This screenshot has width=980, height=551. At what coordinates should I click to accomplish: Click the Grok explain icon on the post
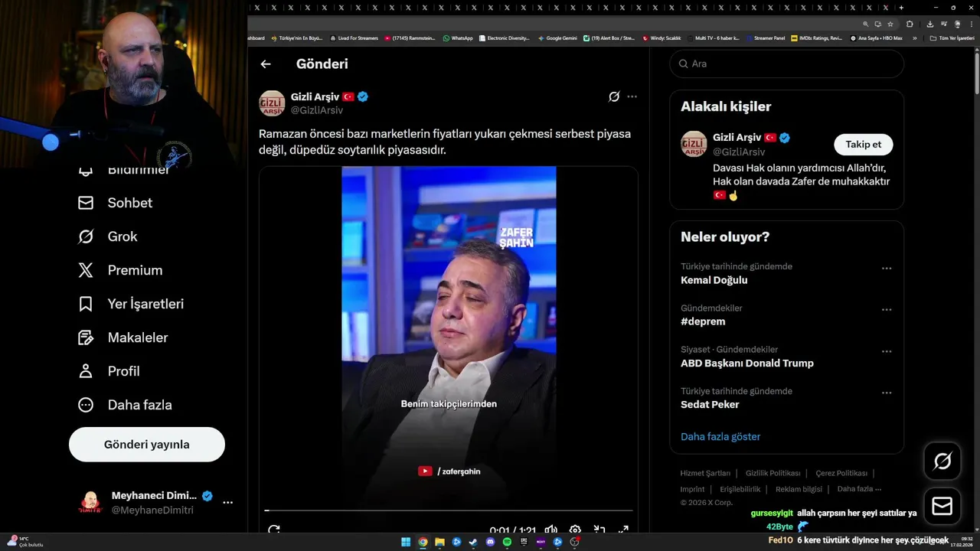pyautogui.click(x=614, y=96)
